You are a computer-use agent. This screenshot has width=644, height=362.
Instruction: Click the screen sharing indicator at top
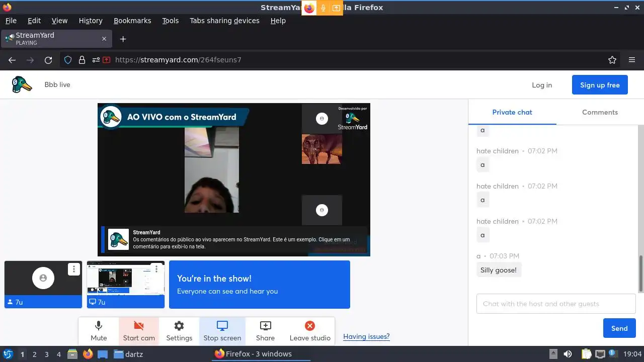336,8
